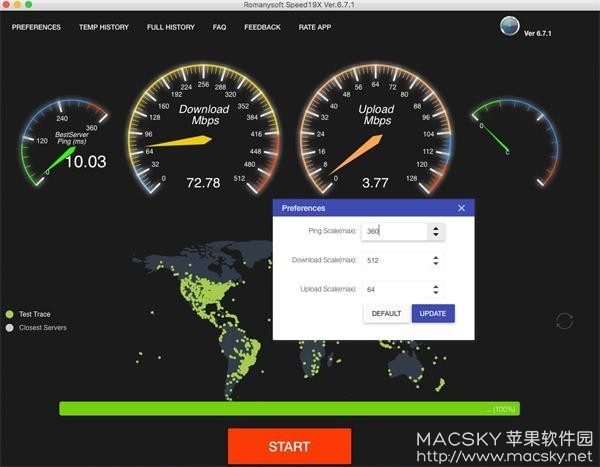Click the ping value 10.03

[86, 162]
